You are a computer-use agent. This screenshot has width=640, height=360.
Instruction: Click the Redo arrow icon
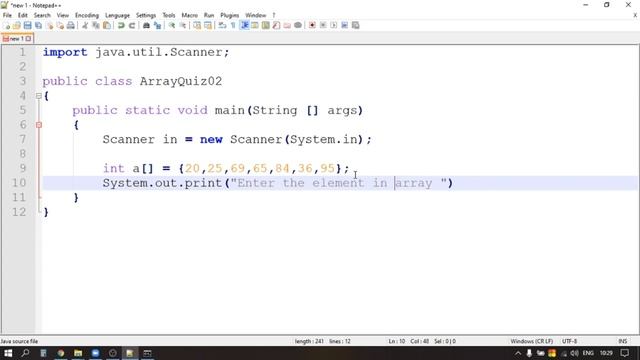pos(132,25)
